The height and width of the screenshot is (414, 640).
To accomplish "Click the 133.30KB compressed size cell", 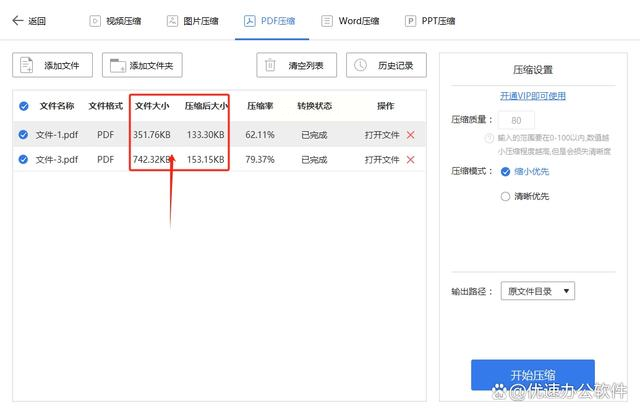I will pos(206,135).
